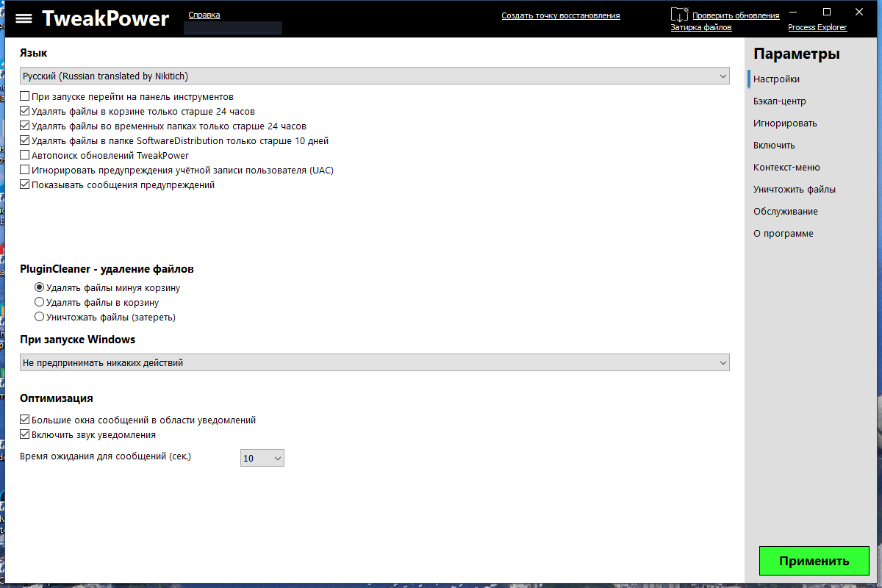
Task: Launch Process Explorer link
Action: coord(817,27)
